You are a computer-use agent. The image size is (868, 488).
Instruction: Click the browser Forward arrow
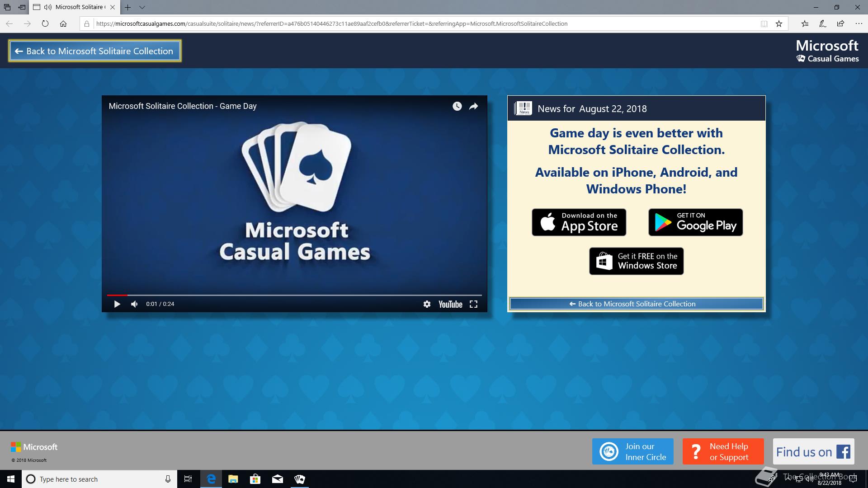[x=28, y=23]
